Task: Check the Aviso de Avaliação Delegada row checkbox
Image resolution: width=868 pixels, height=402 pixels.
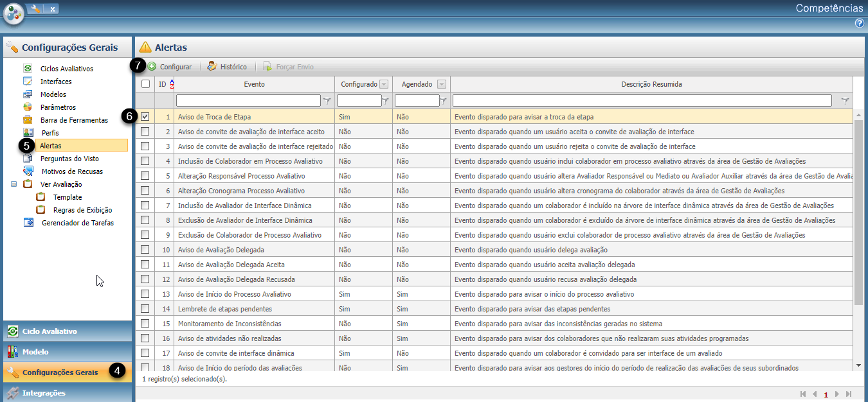Action: [x=145, y=249]
